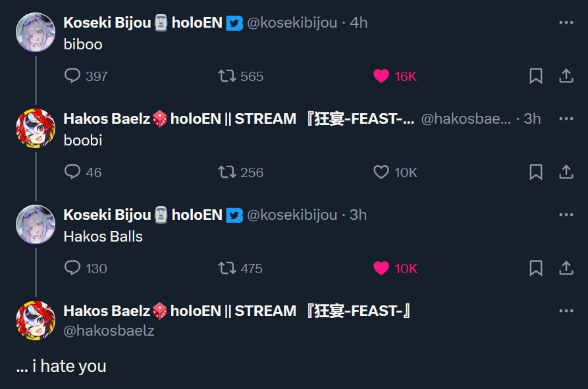
Task: Bookmark the 'biboo' tweet
Action: click(536, 76)
